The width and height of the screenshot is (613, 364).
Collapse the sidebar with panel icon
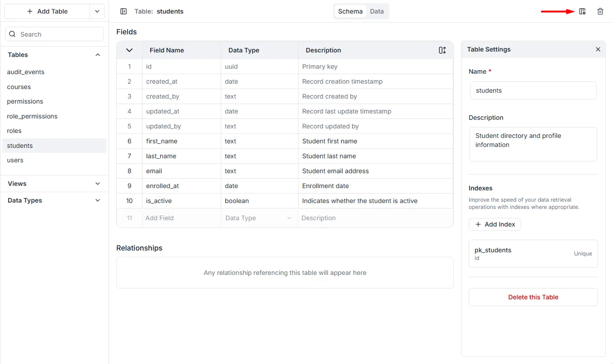coord(124,11)
